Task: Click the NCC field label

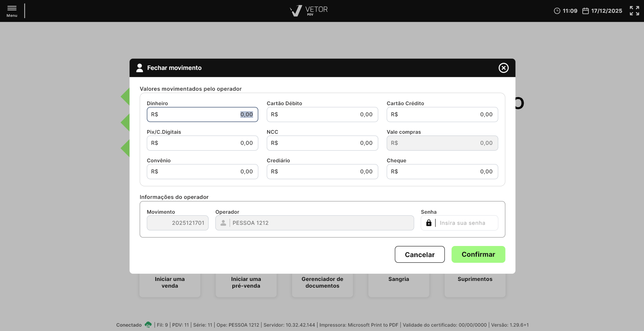Action: (x=272, y=132)
